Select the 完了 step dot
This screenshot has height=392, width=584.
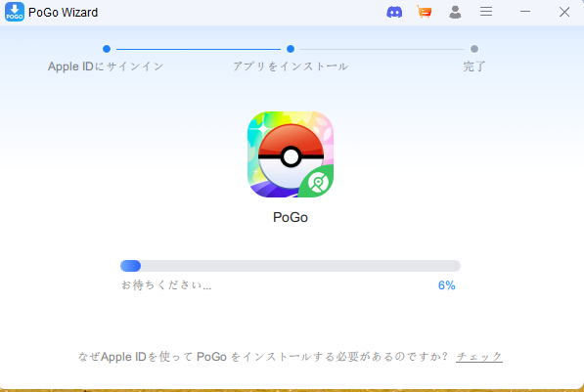click(474, 49)
